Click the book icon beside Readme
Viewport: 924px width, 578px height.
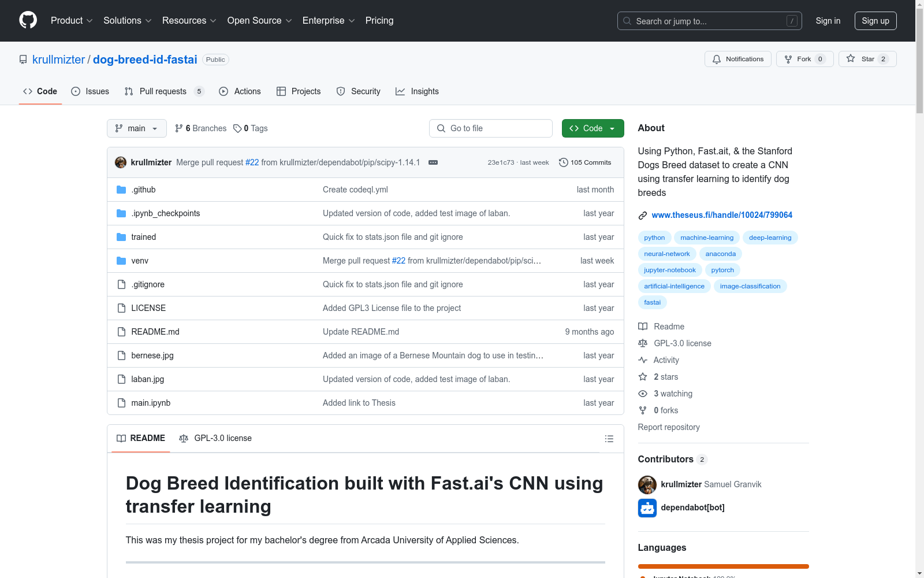pyautogui.click(x=643, y=327)
